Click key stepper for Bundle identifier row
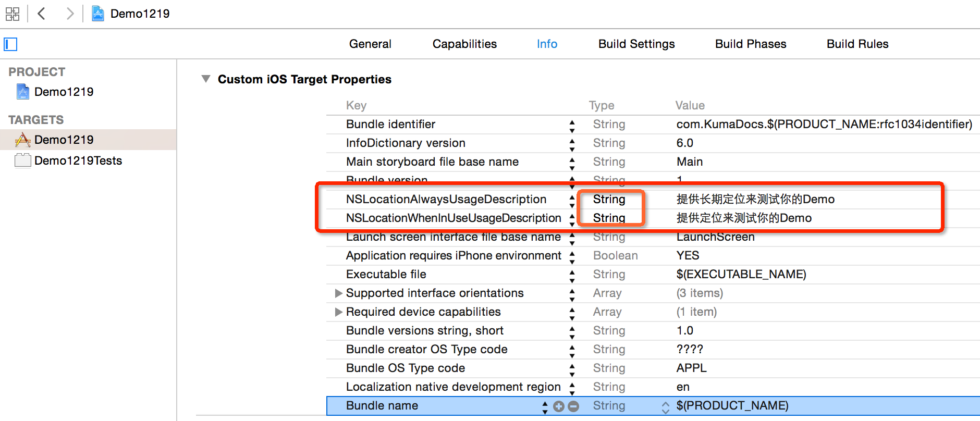 coord(572,125)
